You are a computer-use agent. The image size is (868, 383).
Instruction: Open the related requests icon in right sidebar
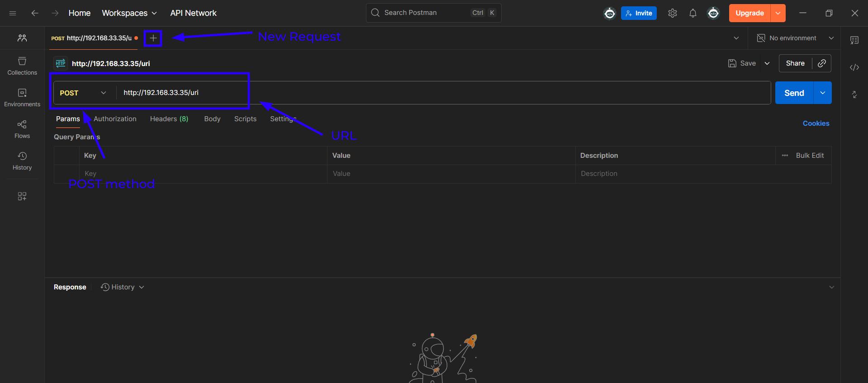[x=854, y=95]
